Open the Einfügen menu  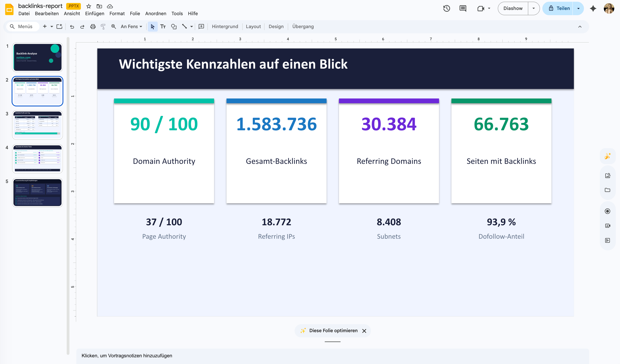(x=95, y=14)
